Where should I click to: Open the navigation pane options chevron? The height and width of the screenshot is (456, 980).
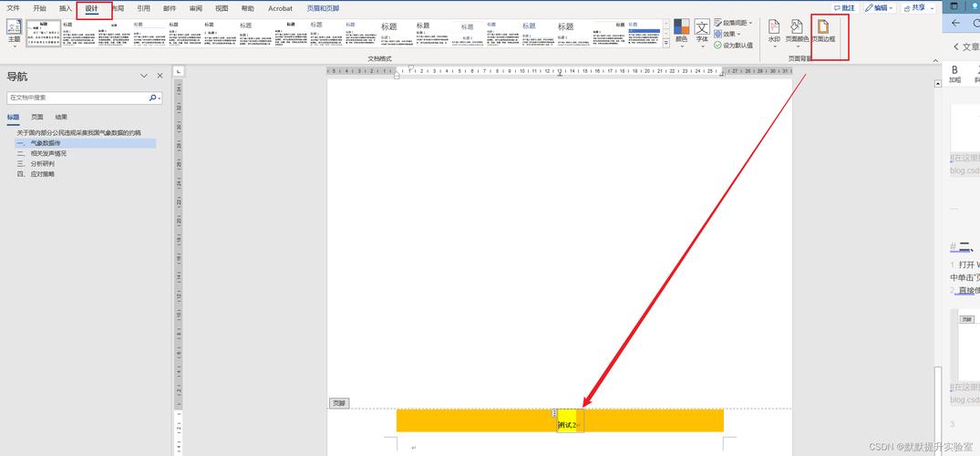pos(144,76)
